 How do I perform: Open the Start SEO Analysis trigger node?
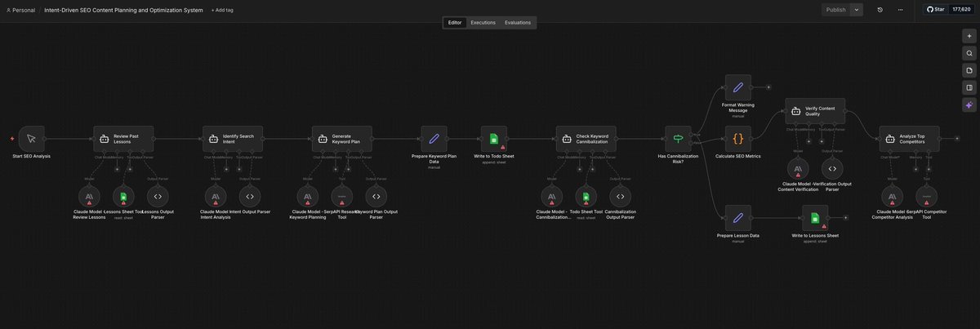pos(31,139)
